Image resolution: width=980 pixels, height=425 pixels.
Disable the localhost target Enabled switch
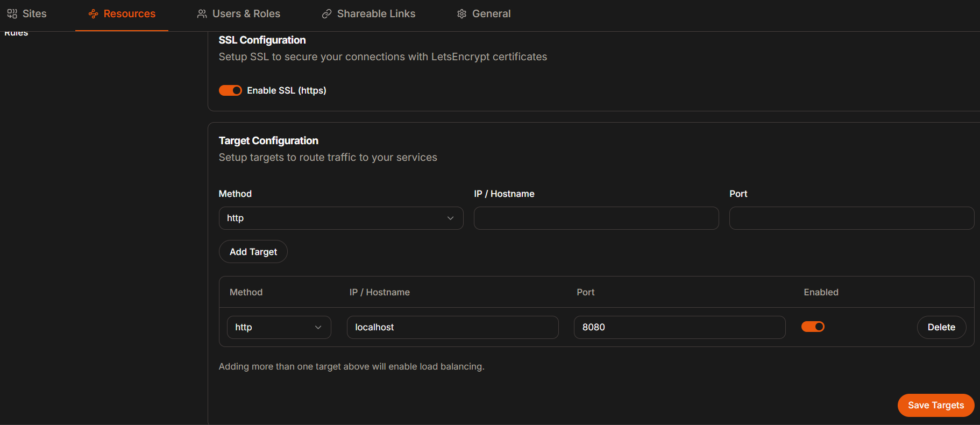click(x=813, y=327)
